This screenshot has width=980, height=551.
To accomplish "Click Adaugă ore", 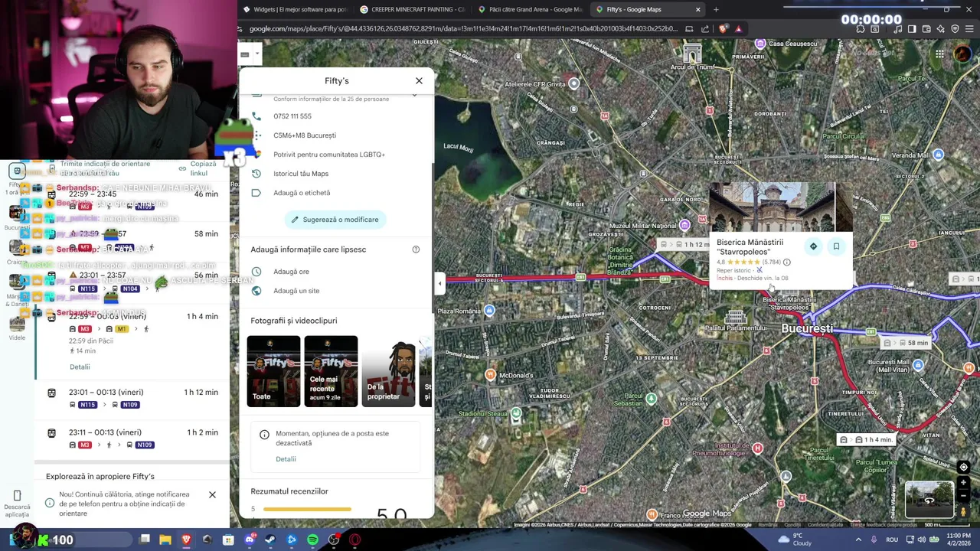I will [x=291, y=272].
